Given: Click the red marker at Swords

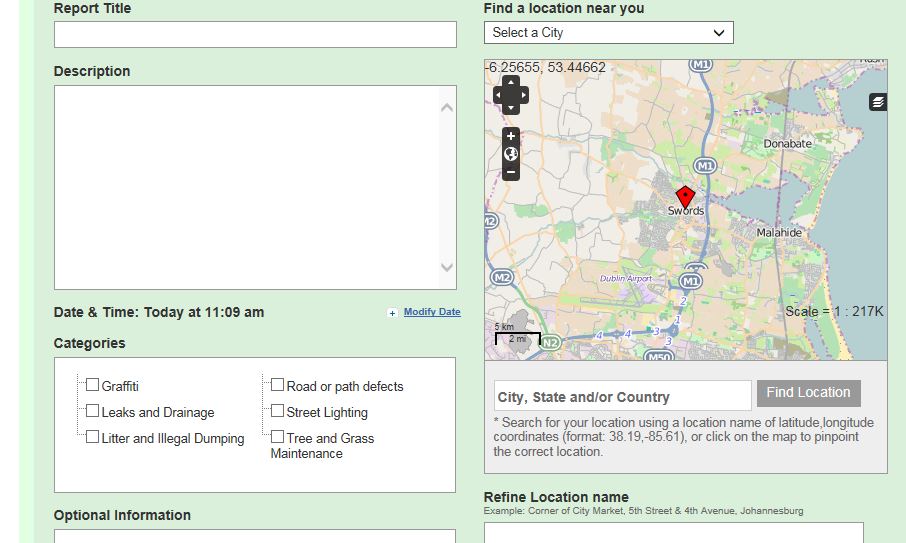Looking at the screenshot, I should click(x=685, y=196).
